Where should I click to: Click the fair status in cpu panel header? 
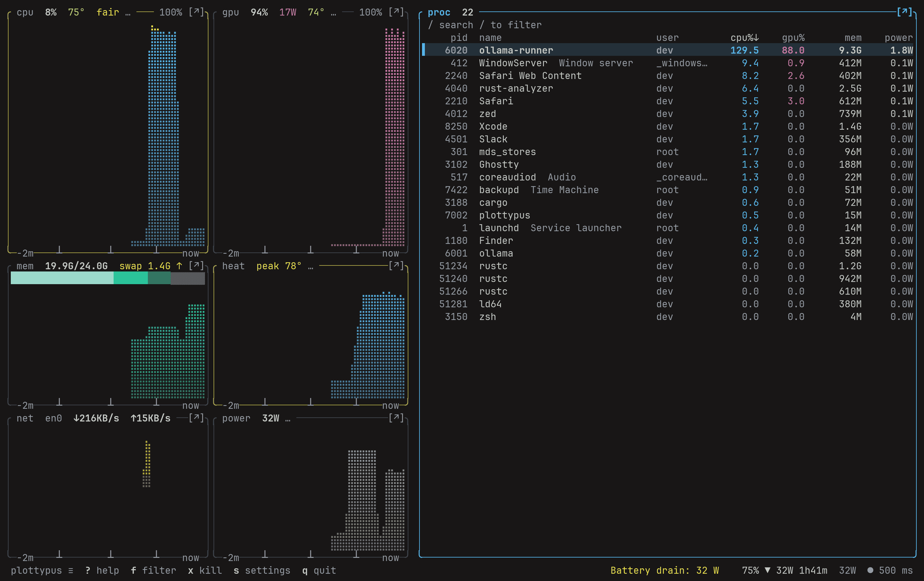pyautogui.click(x=108, y=12)
